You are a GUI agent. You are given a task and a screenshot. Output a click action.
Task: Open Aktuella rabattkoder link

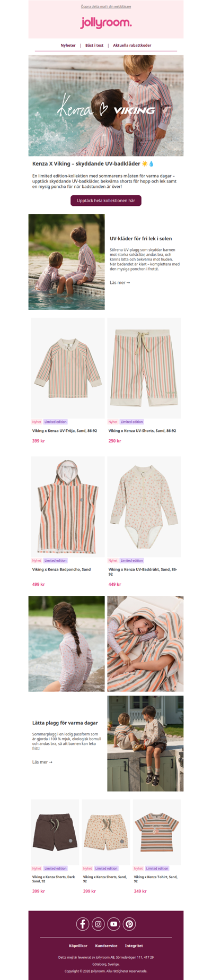(x=132, y=46)
